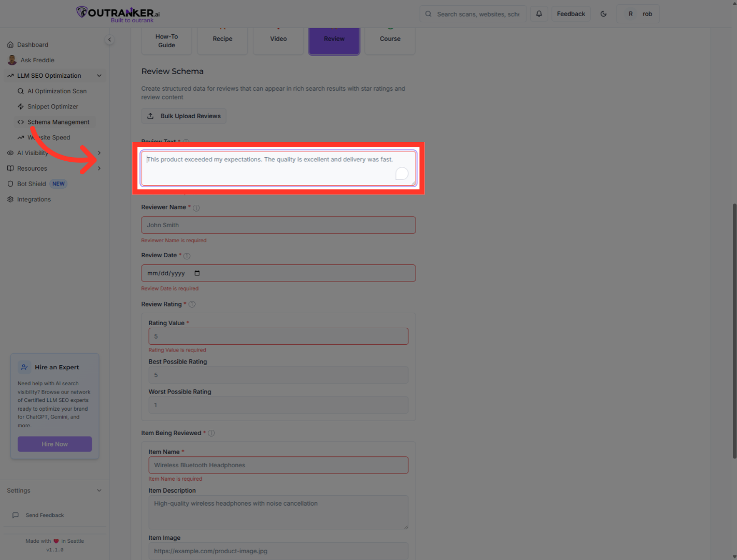Click the Item Image URL field

[278, 551]
